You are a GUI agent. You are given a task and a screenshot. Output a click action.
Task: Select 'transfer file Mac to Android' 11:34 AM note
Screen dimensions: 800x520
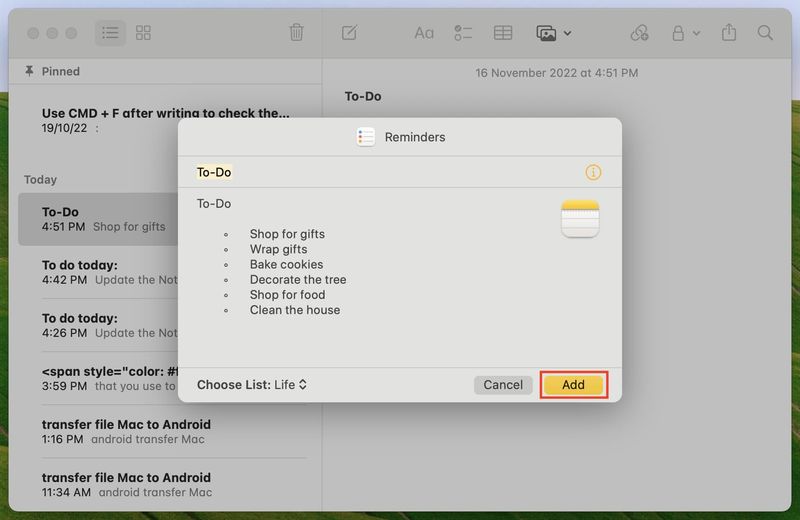[173, 484]
